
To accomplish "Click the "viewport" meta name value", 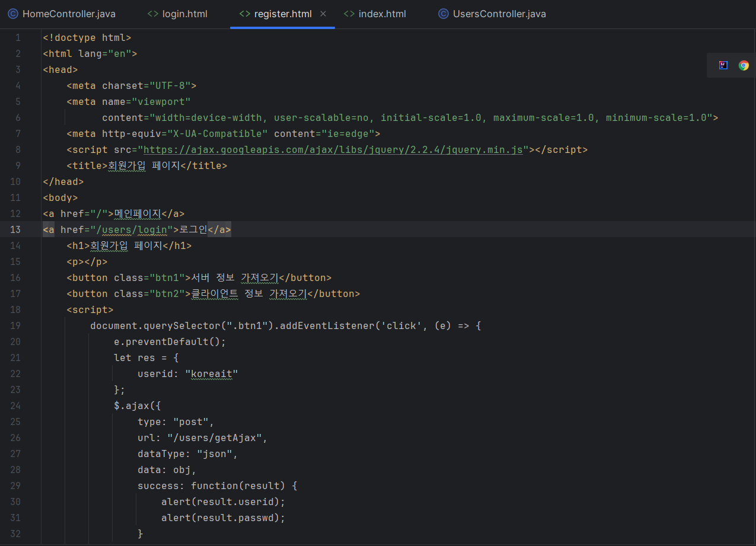I will (161, 102).
